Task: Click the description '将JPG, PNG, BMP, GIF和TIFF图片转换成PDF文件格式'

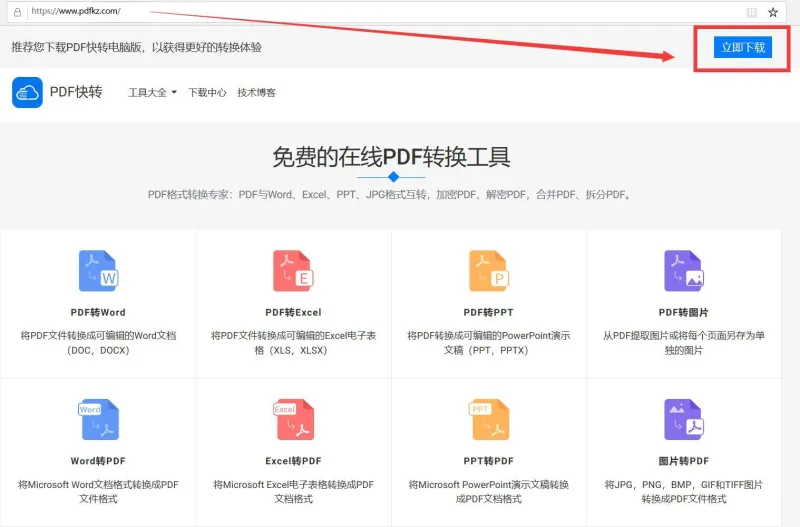Action: coord(684,492)
